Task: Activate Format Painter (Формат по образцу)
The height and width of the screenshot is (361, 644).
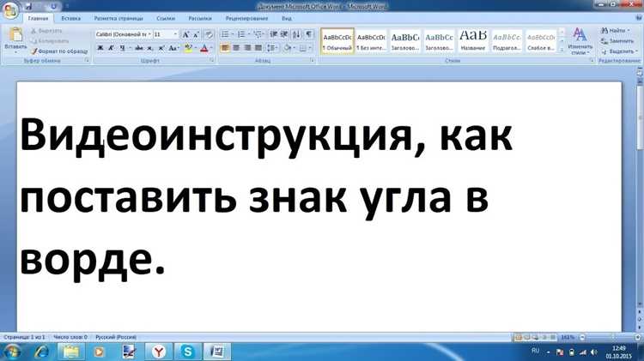Action: 59,51
